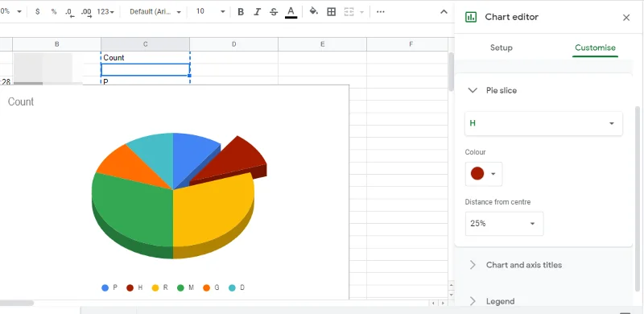Open the font size dropdown
The width and height of the screenshot is (644, 314).
tap(210, 12)
